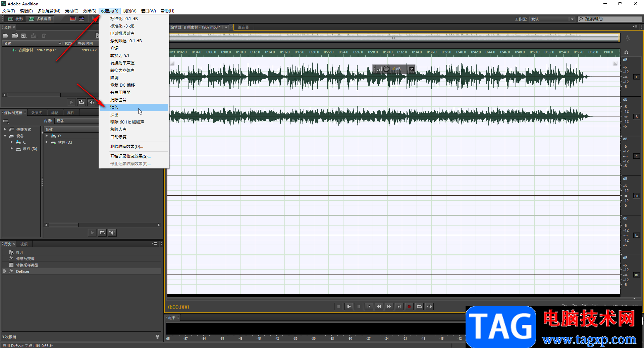
Task: Open the workspace 默认 dropdown
Action: tap(552, 19)
